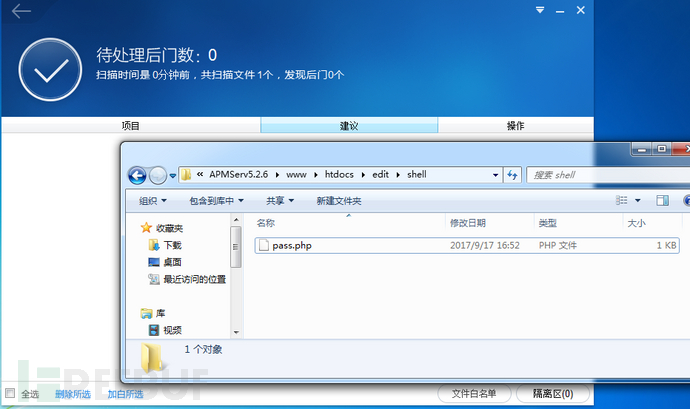Viewport: 690px width, 409px height.
Task: Open the address bar history dropdown
Action: 495,175
